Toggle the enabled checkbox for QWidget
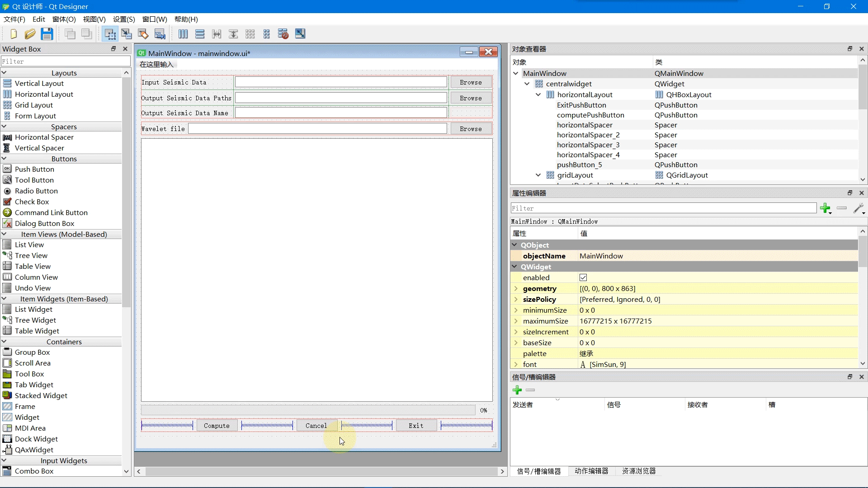The height and width of the screenshot is (488, 868). tap(584, 278)
